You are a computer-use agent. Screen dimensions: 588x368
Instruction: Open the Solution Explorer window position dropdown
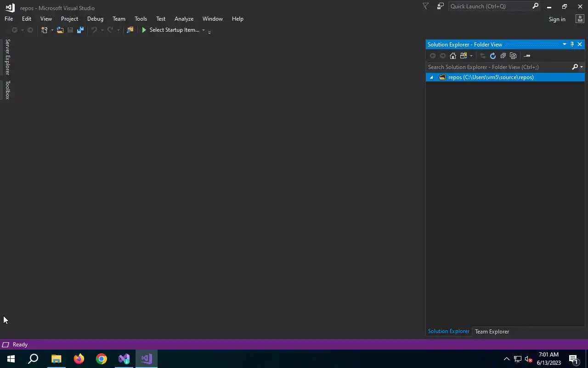point(564,44)
